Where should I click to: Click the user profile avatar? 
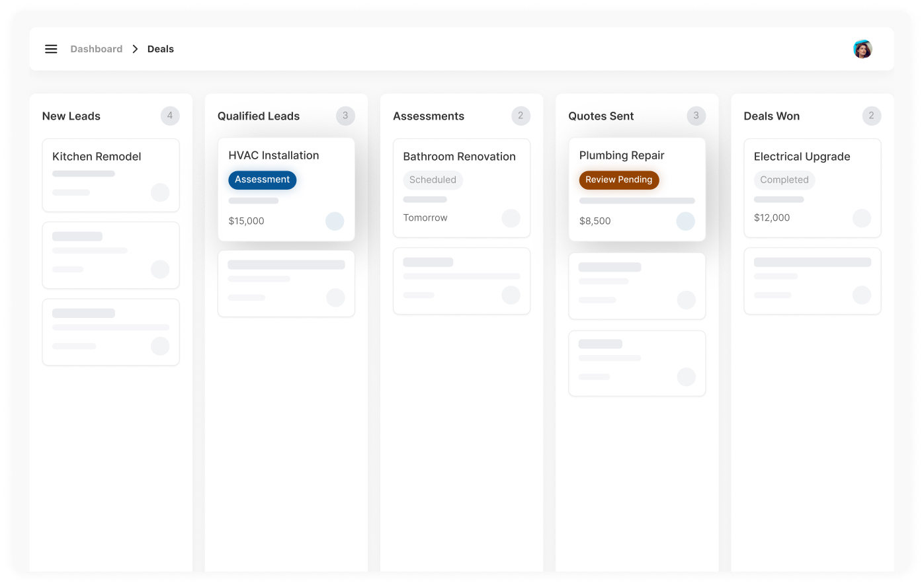coord(862,49)
